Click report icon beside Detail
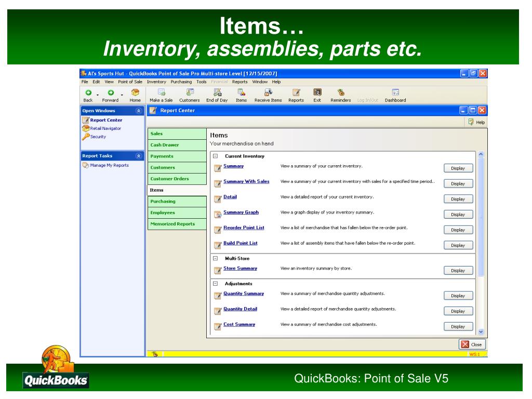The height and width of the screenshot is (399, 532). coord(218,199)
